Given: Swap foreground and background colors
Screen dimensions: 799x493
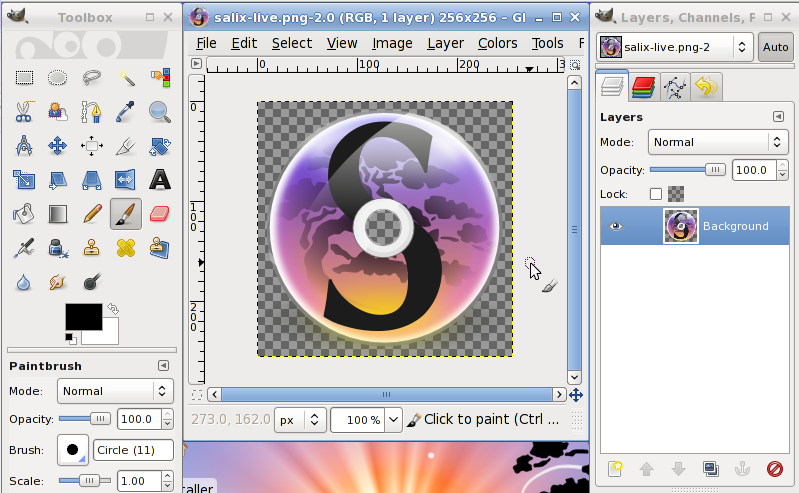Looking at the screenshot, I should (x=113, y=309).
